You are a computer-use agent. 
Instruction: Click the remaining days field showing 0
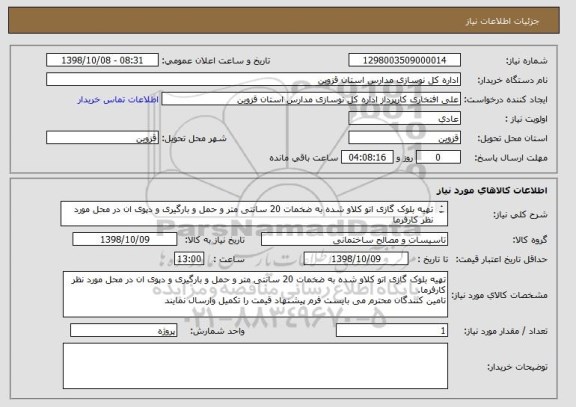438,157
